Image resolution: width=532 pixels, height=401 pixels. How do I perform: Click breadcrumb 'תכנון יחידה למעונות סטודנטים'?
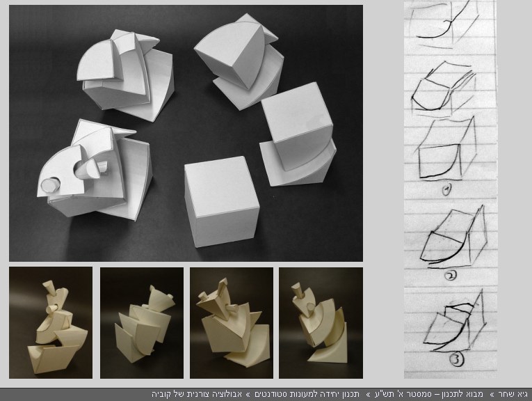coord(307,394)
